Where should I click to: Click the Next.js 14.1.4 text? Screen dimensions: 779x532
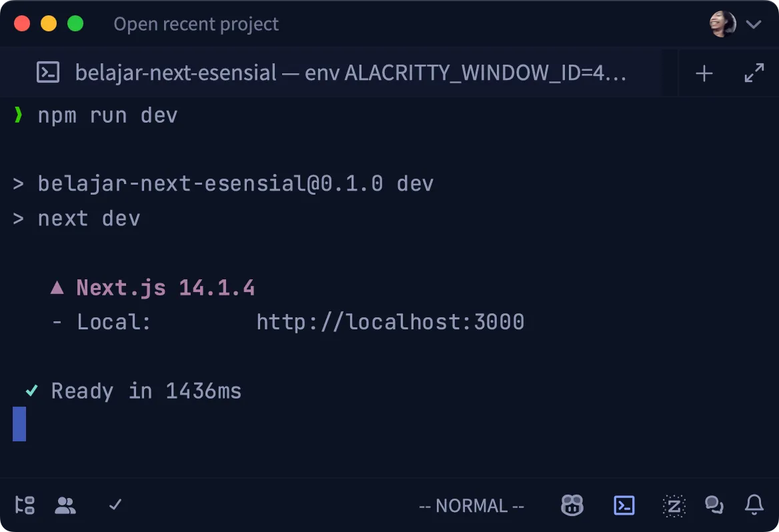point(165,287)
